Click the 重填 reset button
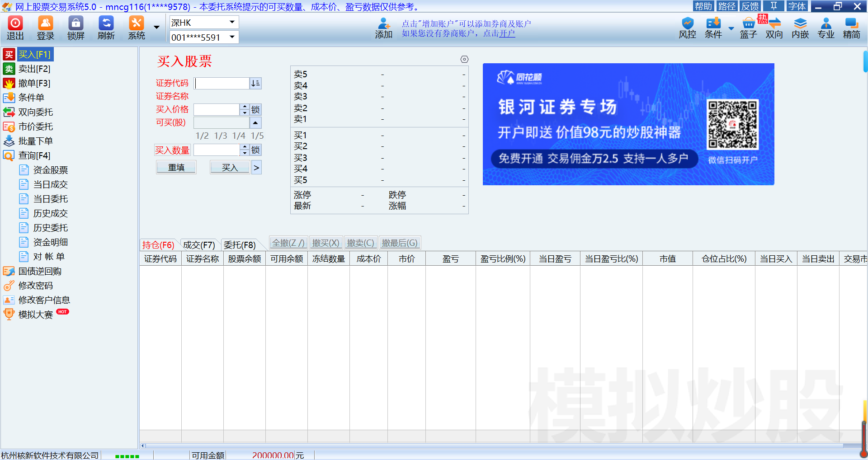Screen dimensions: 868x460 click(176, 168)
